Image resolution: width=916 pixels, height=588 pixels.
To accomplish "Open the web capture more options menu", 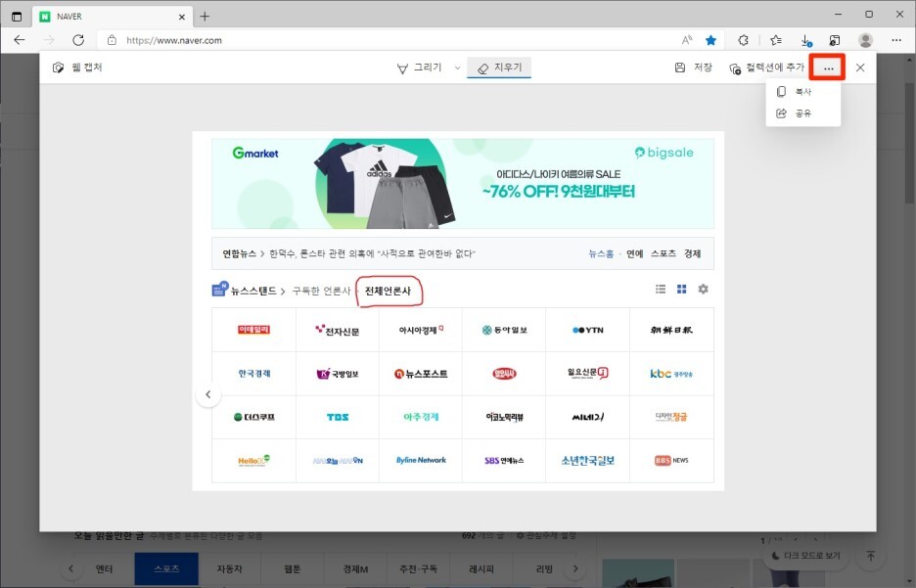I will pyautogui.click(x=828, y=68).
